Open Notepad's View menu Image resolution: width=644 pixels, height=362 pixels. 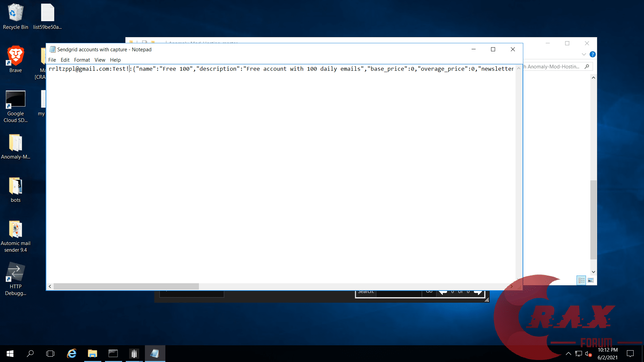click(x=100, y=60)
